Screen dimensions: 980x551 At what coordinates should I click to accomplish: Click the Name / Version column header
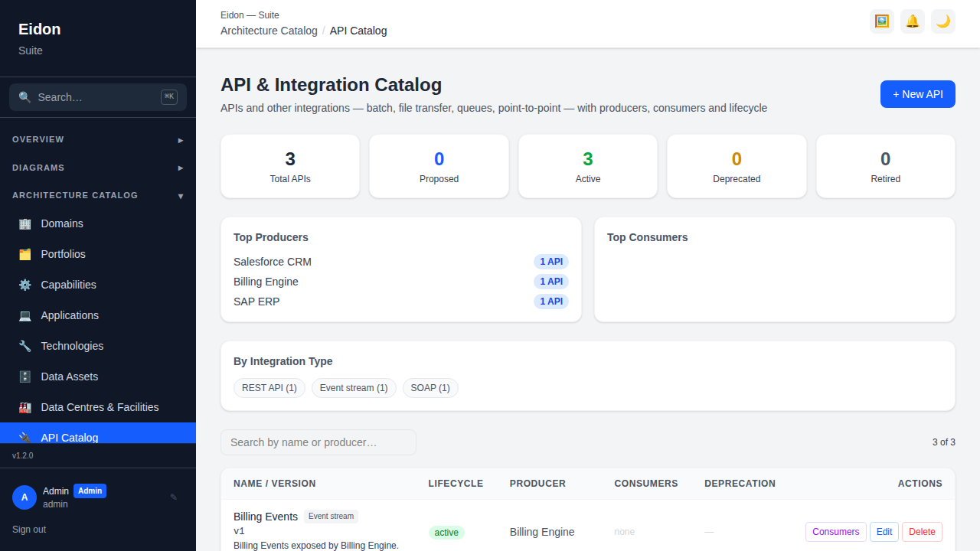coord(275,484)
